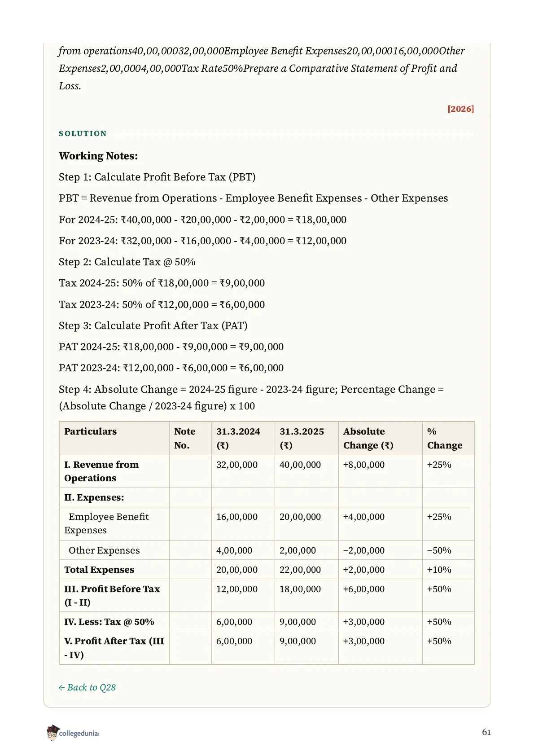Select the SOLUTION section heading
The image size is (534, 756).
point(83,134)
